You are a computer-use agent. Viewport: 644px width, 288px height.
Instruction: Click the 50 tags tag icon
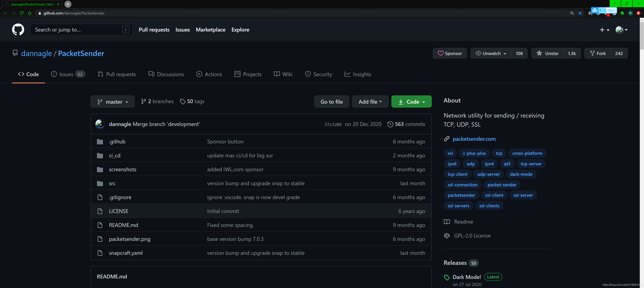[x=182, y=101]
